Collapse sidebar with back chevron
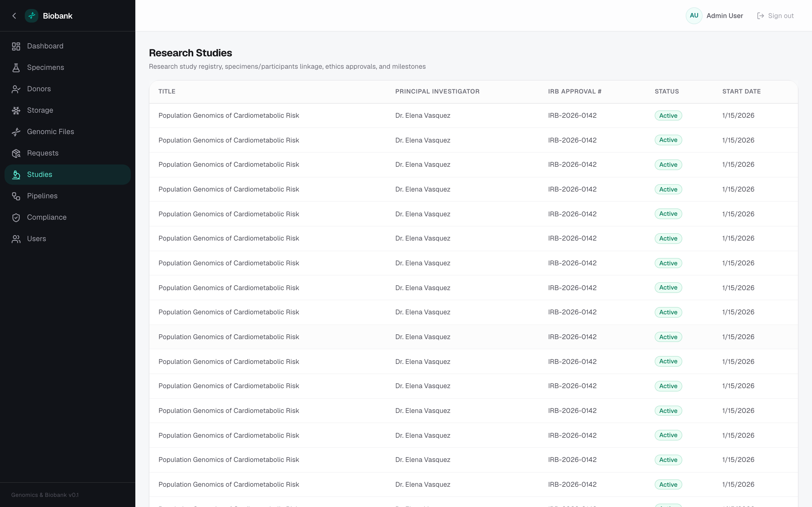This screenshot has width=812, height=507. (14, 16)
